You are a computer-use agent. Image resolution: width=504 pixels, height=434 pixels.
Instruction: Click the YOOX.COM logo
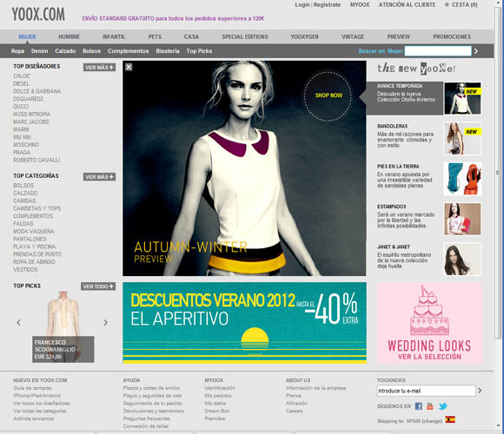[x=38, y=15]
